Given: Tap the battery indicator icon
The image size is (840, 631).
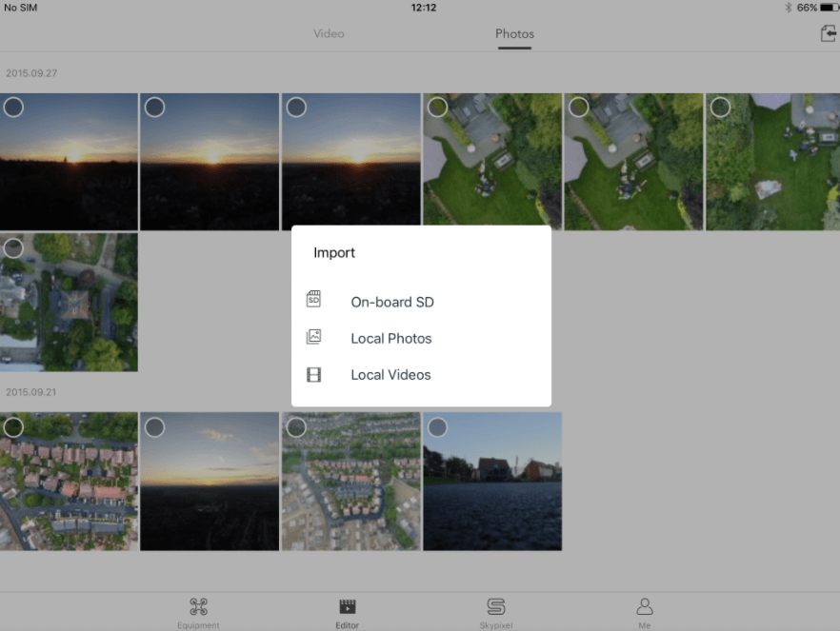Looking at the screenshot, I should click(830, 8).
